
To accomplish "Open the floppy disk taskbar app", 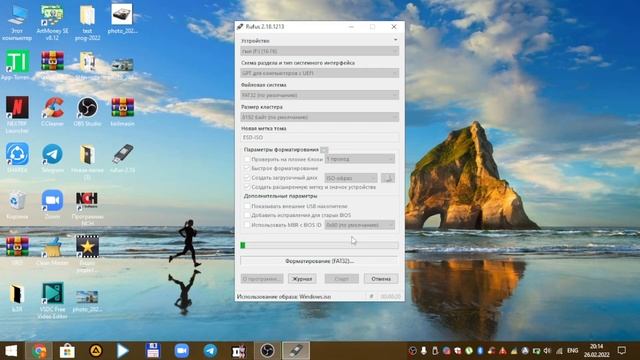I will (x=153, y=351).
